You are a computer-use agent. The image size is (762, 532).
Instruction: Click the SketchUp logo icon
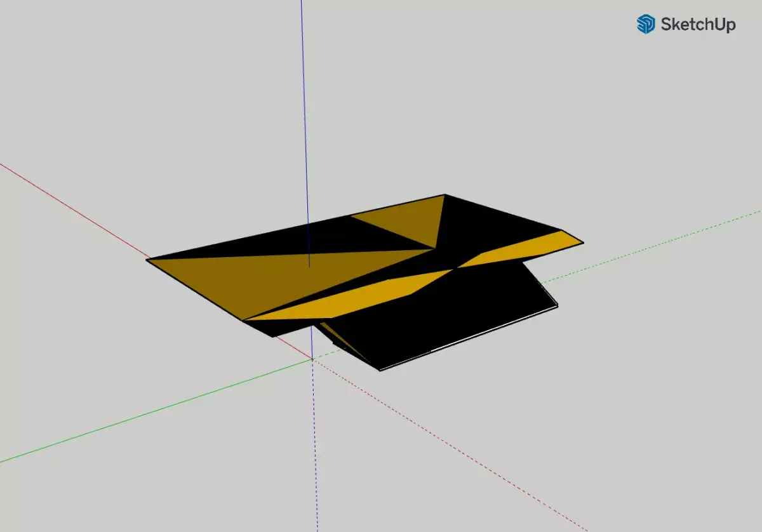point(645,25)
